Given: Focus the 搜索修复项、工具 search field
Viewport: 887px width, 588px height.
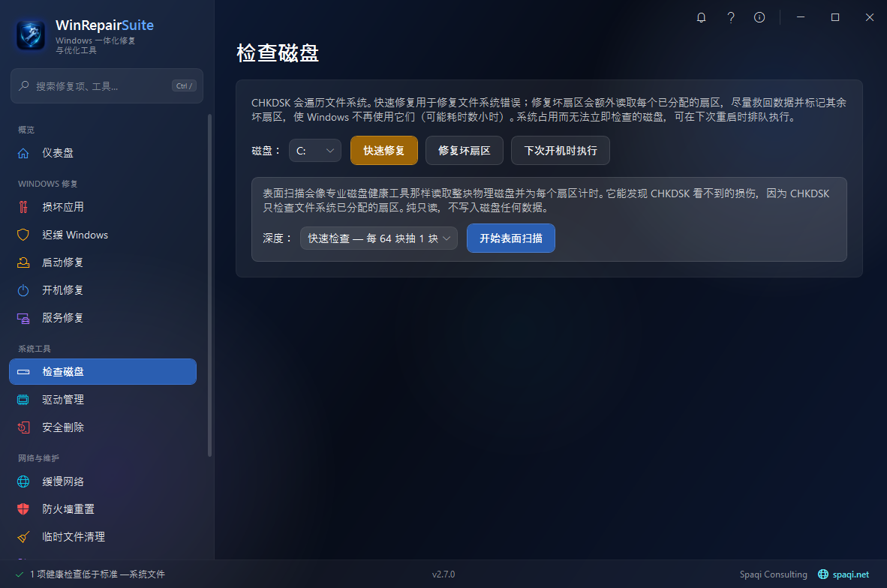Looking at the screenshot, I should [x=107, y=86].
